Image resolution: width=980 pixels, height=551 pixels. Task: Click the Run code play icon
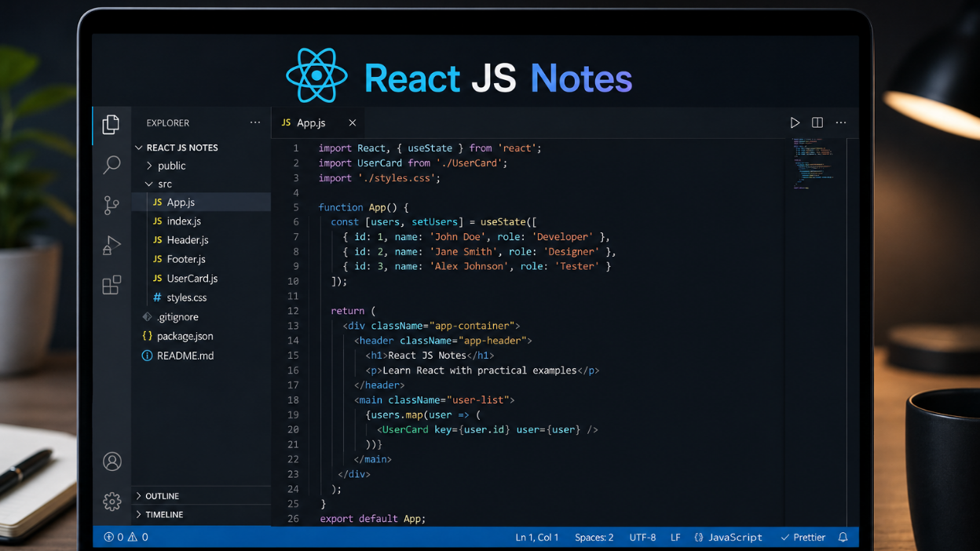click(795, 122)
